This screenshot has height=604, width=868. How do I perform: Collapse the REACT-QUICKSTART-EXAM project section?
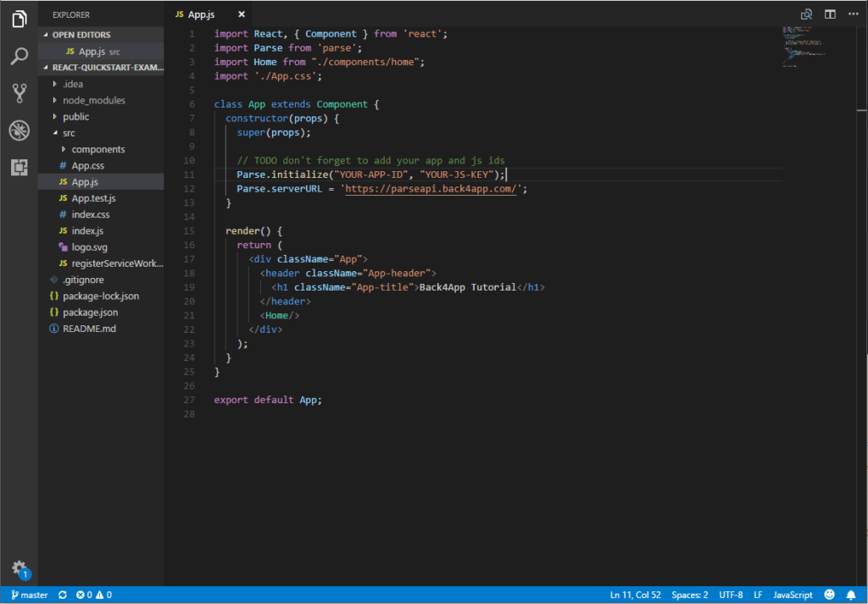coord(103,68)
